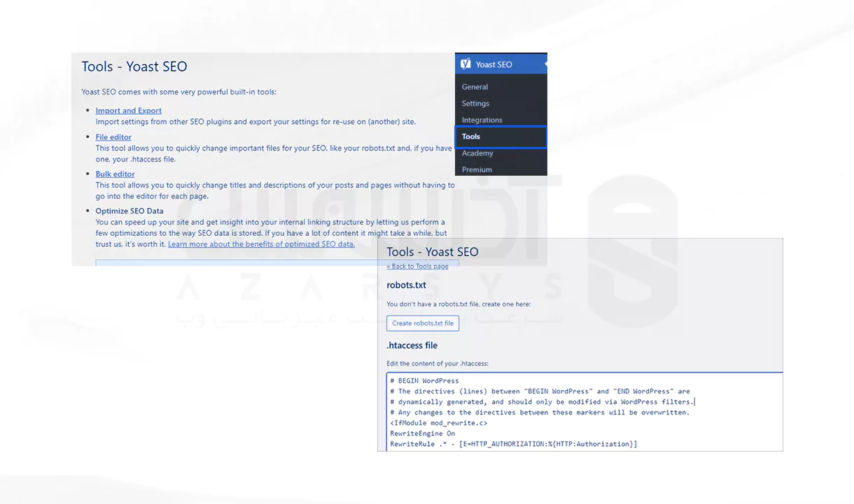Open Premium in Yoast sidebar
The image size is (854, 504).
coord(477,169)
